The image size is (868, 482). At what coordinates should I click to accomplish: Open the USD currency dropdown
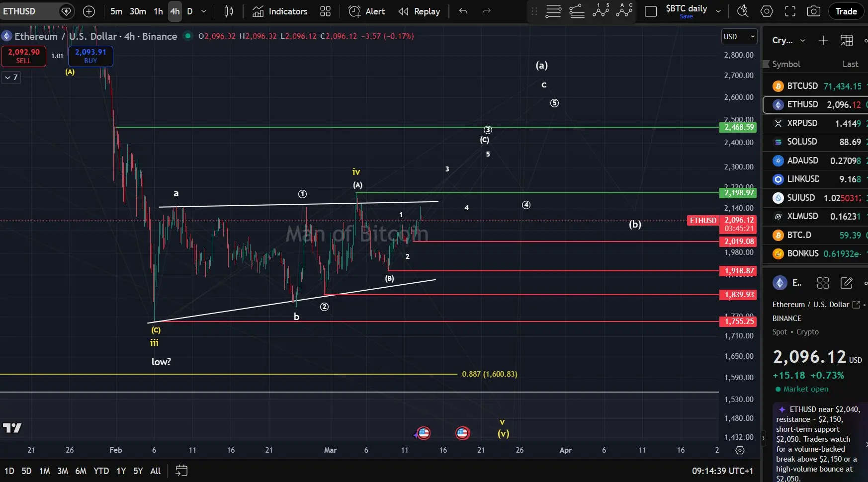pos(739,37)
